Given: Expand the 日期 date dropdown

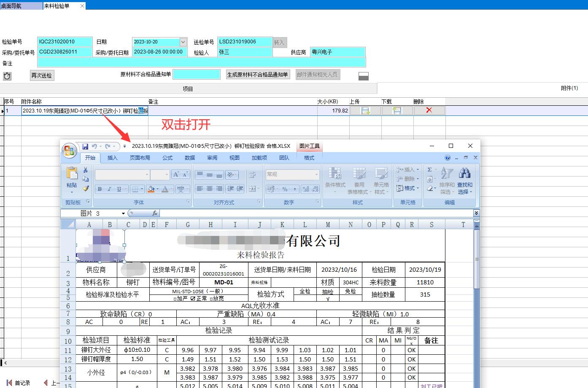Looking at the screenshot, I should point(183,42).
